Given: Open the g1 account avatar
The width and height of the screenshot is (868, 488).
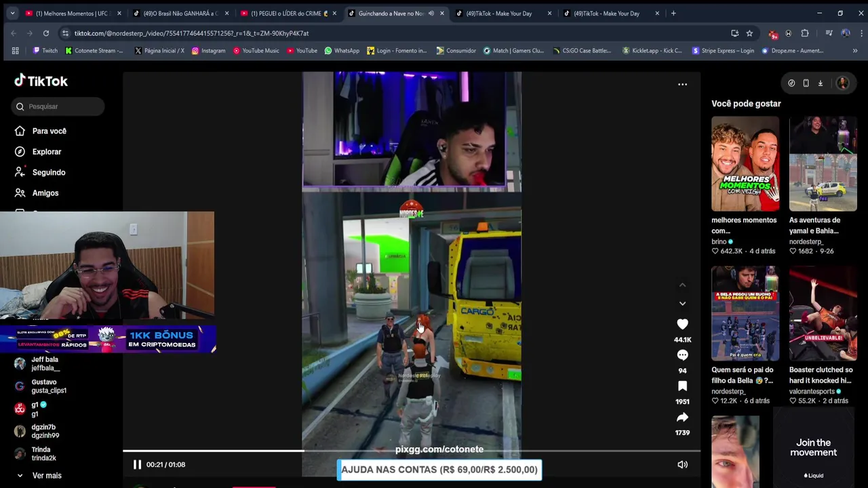Looking at the screenshot, I should (x=20, y=409).
